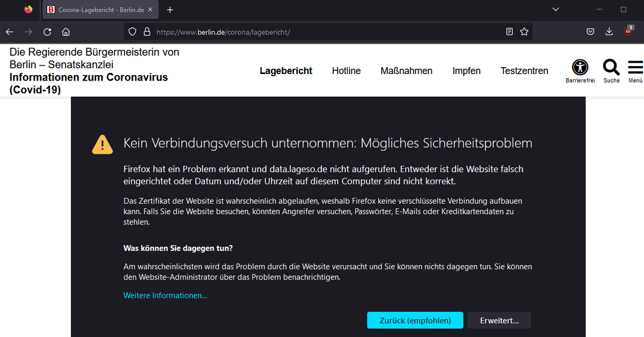Show the downloads panel
The width and height of the screenshot is (644, 337).
(609, 32)
